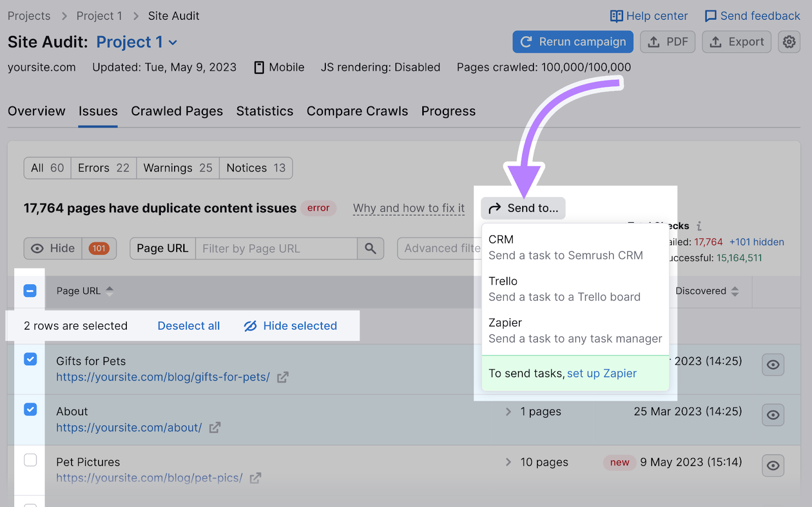Sort by Discovered column arrows
Viewport: 812px width, 507px height.
tap(735, 291)
